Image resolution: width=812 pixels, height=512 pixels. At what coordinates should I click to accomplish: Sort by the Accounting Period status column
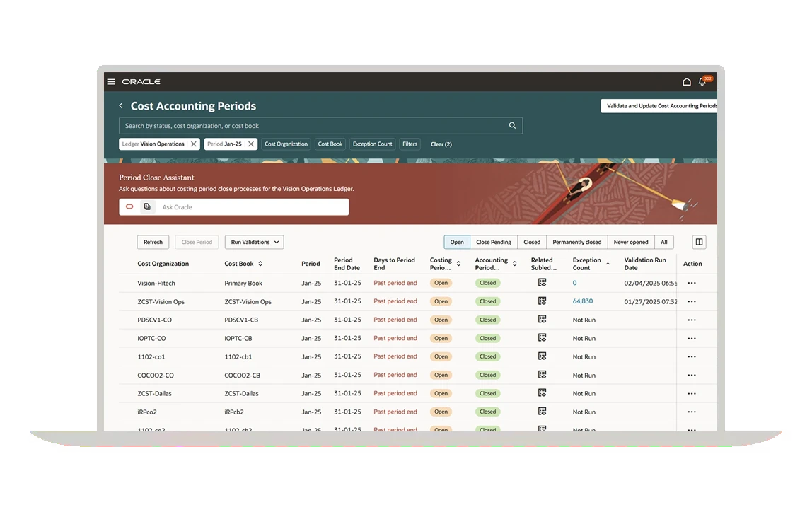515,264
